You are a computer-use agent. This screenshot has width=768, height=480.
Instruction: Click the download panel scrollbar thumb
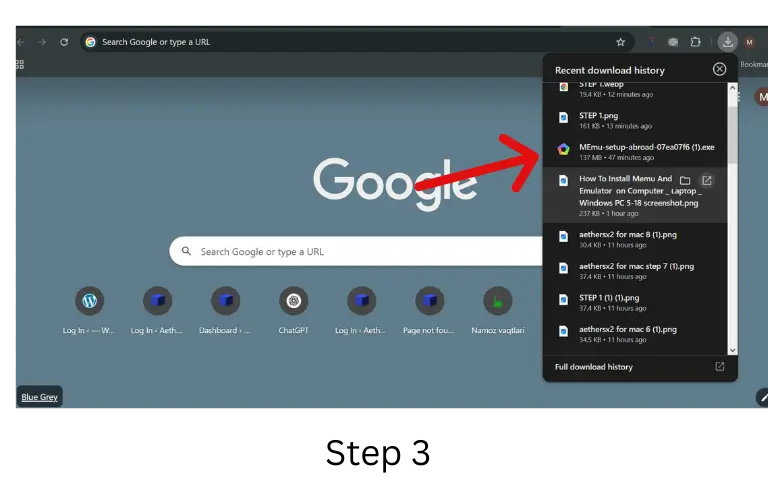(732, 135)
